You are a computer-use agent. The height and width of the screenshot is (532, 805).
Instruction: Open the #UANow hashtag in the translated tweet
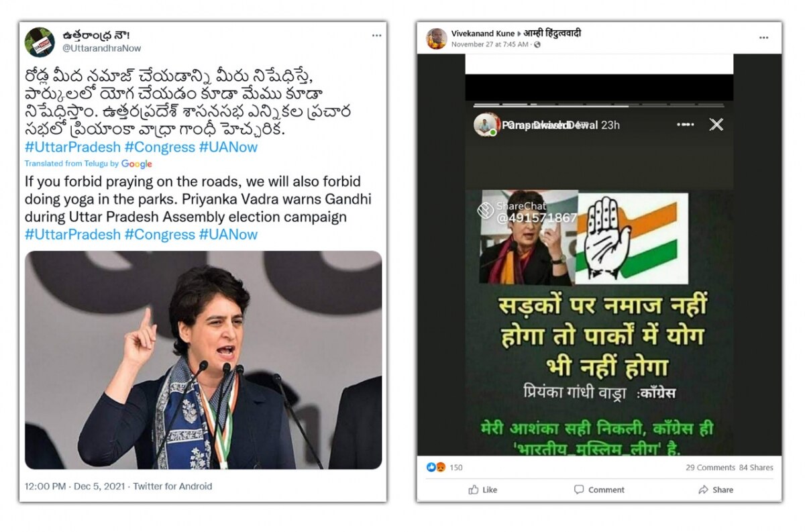(228, 234)
